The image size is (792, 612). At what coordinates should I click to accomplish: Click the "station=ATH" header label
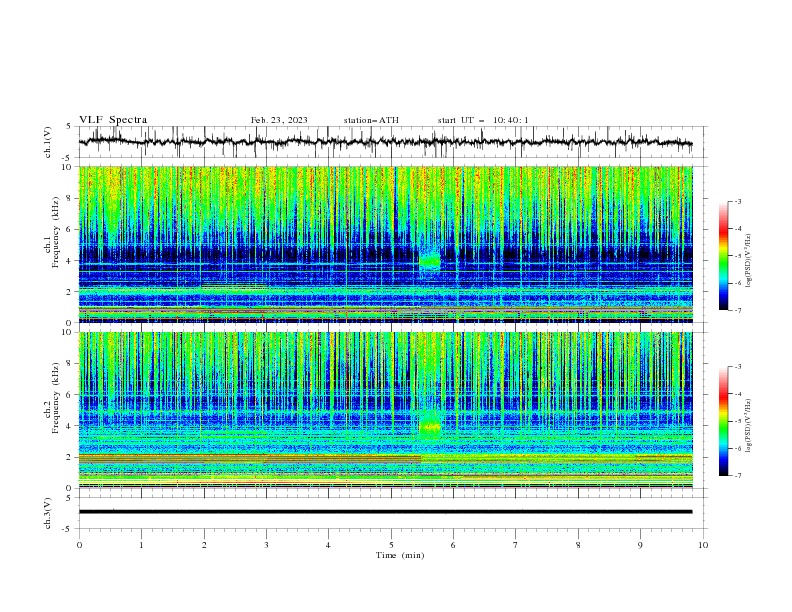(371, 120)
